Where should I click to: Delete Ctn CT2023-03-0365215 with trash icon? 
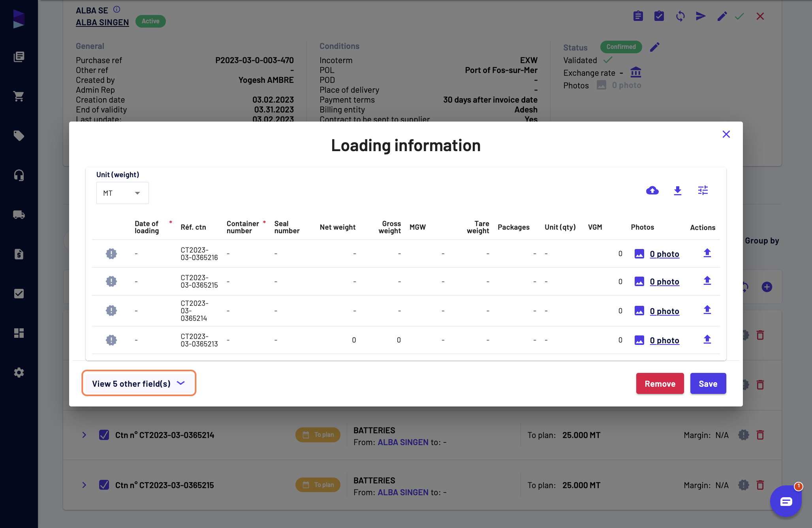click(760, 485)
